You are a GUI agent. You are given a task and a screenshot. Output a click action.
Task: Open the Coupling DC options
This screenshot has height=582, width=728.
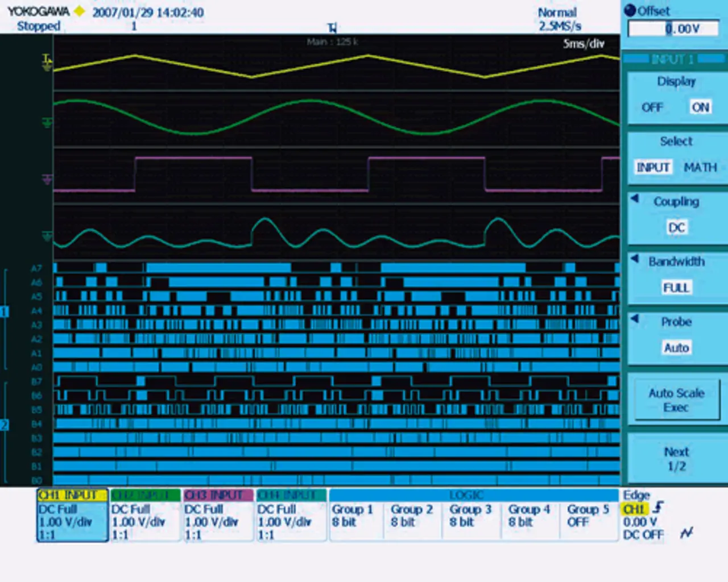click(x=676, y=227)
